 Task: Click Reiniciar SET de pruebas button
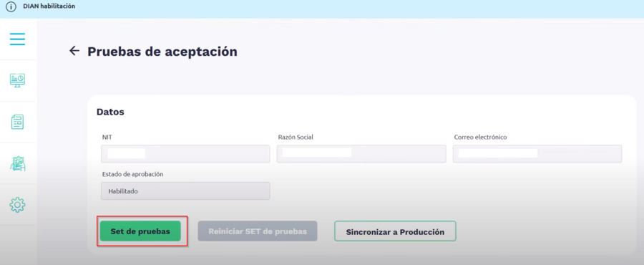tap(258, 231)
